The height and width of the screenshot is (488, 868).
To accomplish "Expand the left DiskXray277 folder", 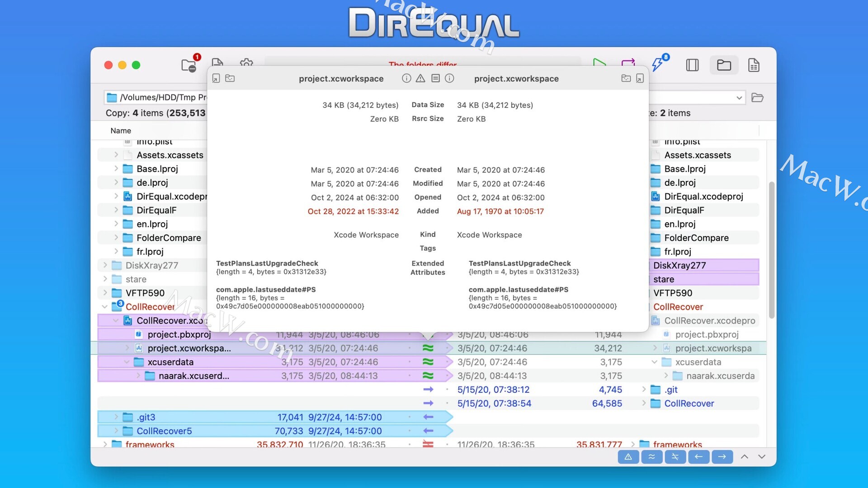I will click(x=105, y=265).
